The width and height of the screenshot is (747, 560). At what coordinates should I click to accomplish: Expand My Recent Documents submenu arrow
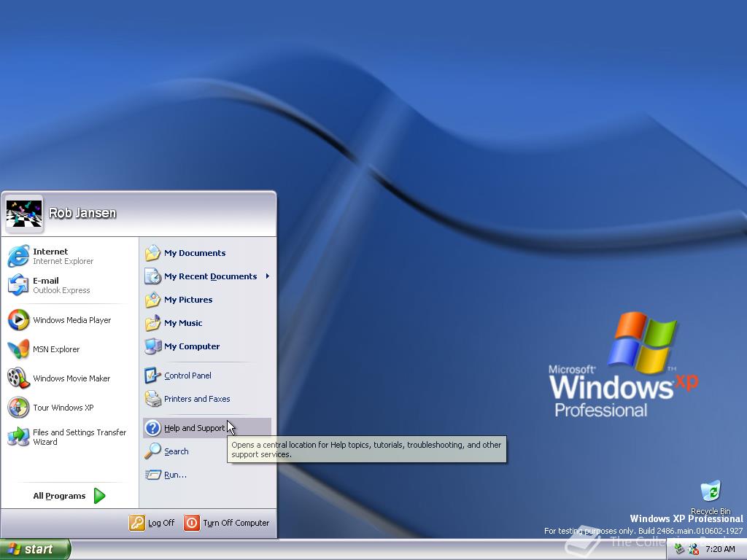coord(268,276)
